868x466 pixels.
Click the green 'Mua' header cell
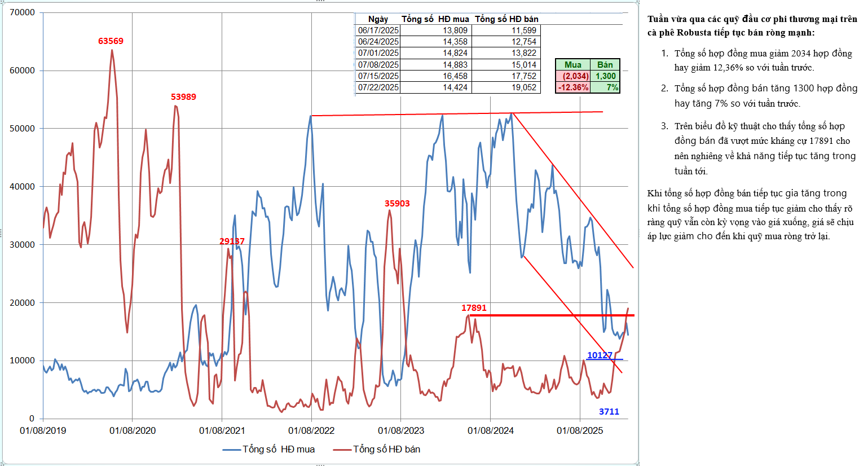pos(572,65)
